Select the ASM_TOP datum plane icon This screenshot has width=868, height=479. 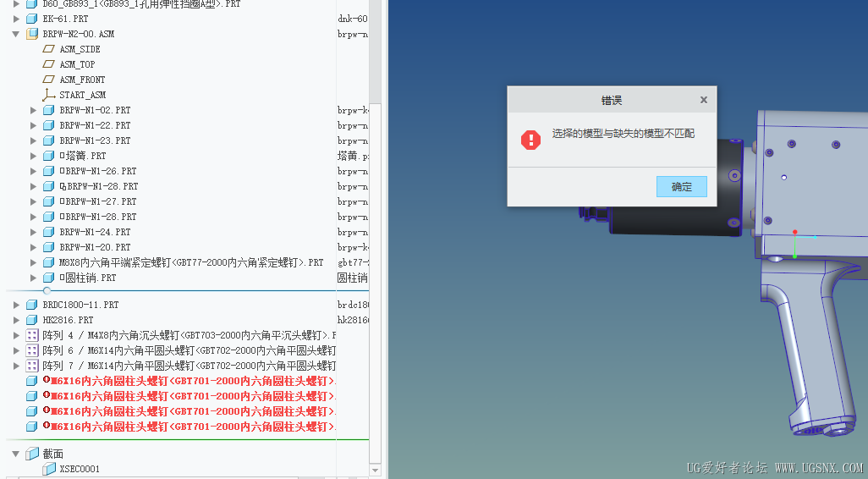pos(49,64)
